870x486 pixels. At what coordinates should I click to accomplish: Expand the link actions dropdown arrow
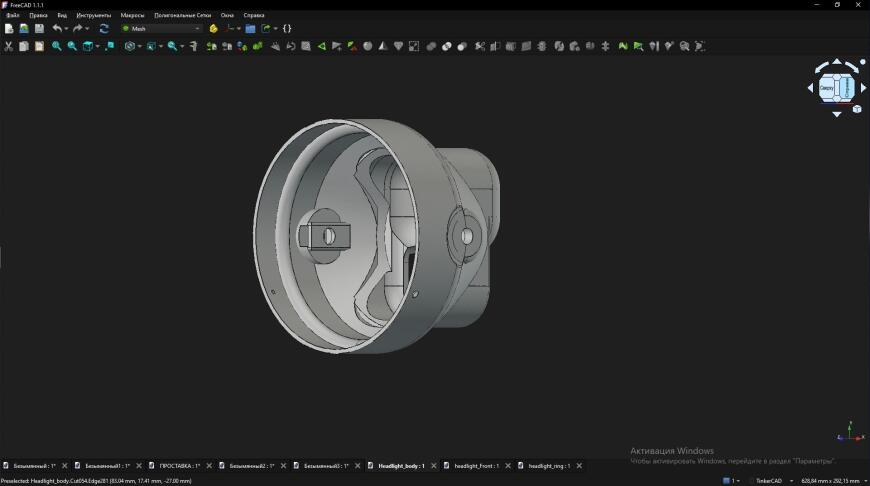[x=276, y=28]
